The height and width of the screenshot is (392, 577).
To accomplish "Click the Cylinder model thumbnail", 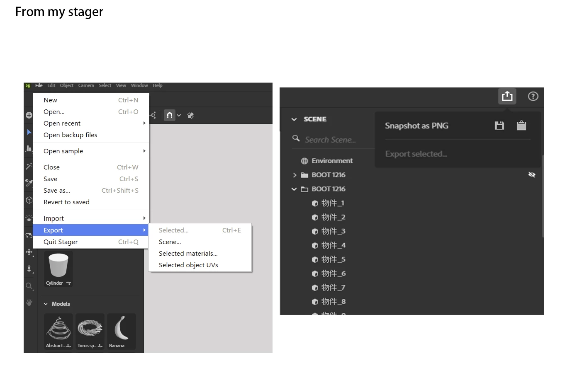I will [x=58, y=269].
